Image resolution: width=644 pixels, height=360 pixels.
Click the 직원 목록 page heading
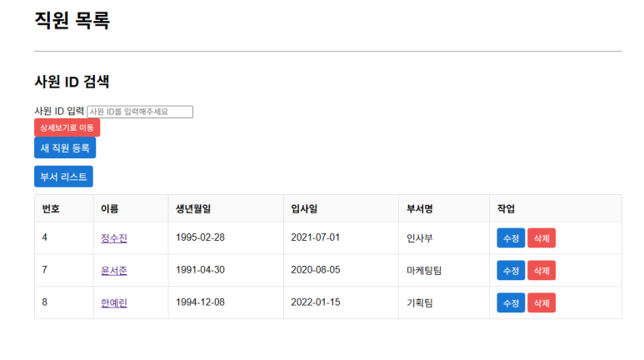point(72,20)
